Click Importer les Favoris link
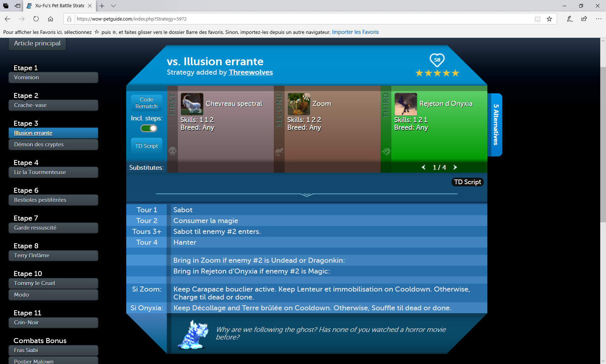Screen dimensions: 606x364 (x=355, y=32)
